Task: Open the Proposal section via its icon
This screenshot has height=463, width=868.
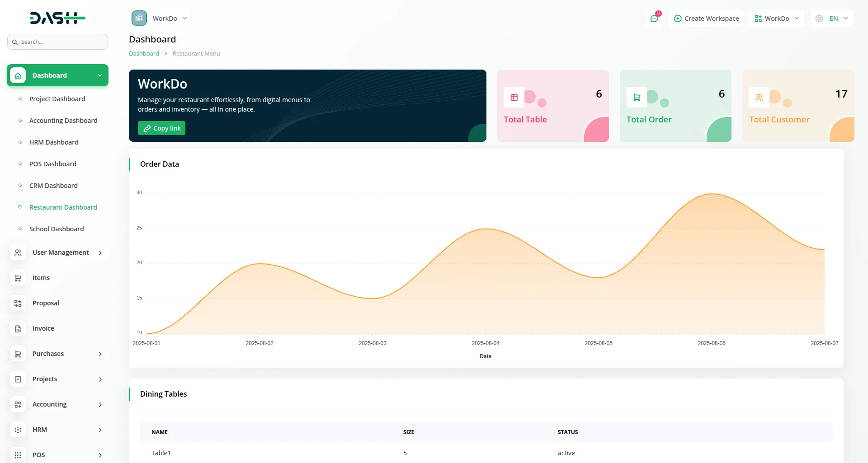Action: [x=18, y=303]
